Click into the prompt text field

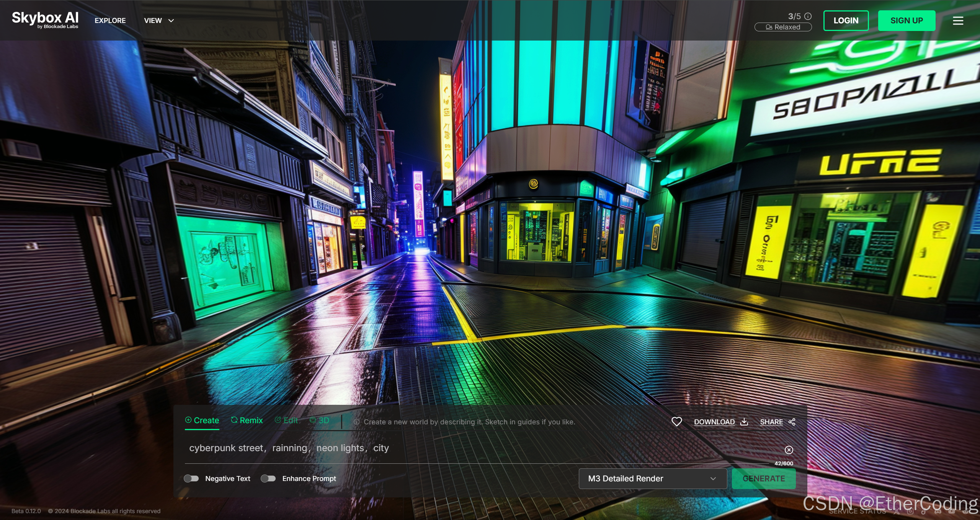click(459, 448)
